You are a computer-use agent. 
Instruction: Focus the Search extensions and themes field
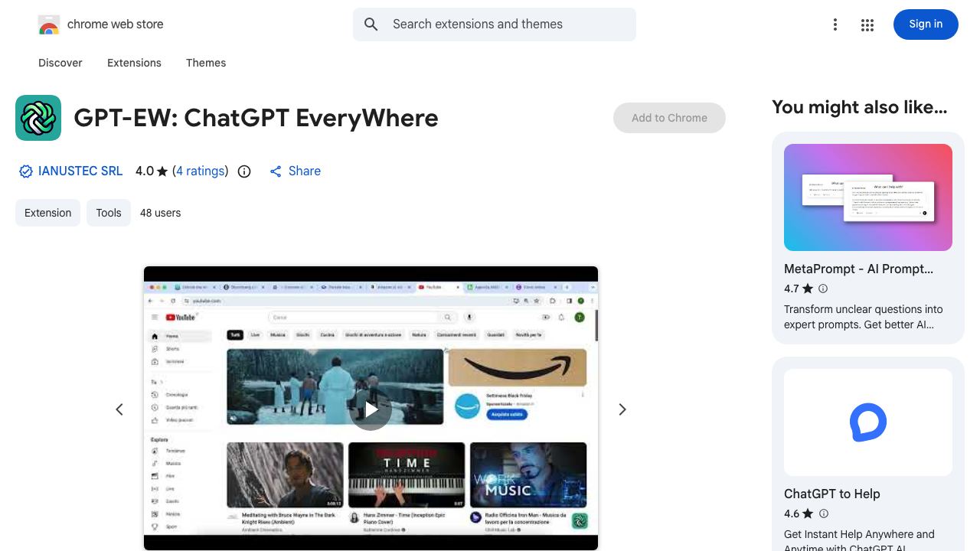[495, 24]
